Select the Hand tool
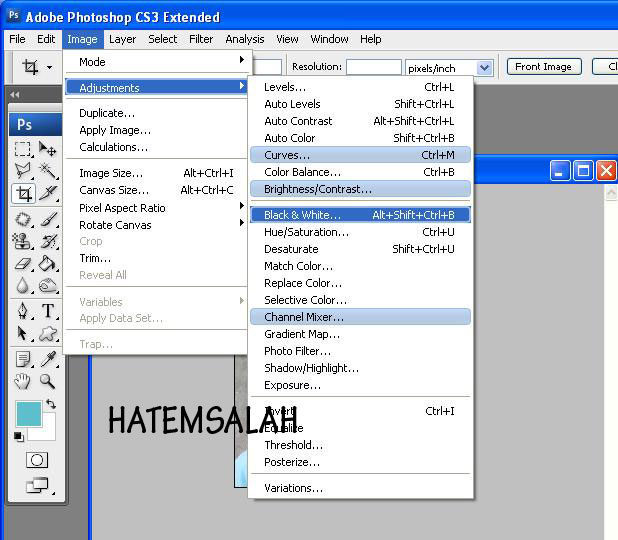This screenshot has width=618, height=540. [22, 381]
